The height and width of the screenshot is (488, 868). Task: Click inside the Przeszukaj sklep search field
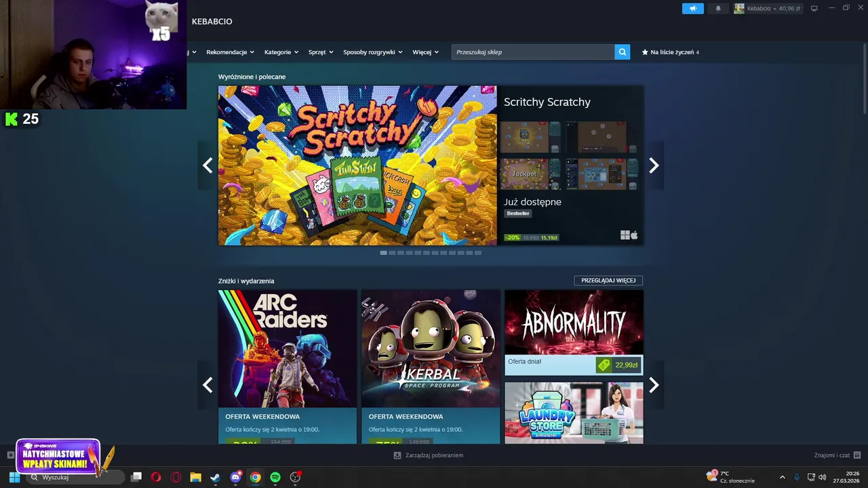(533, 52)
